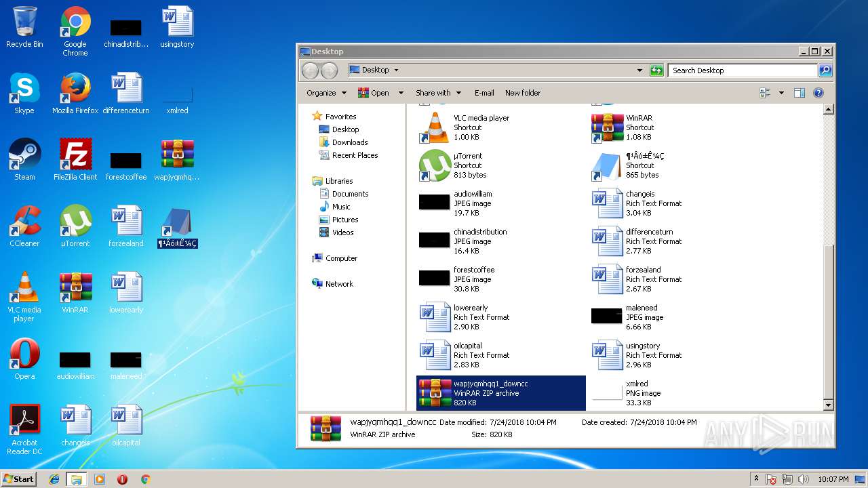Select VLC media player shortcut in Explorer
The image size is (868, 488).
pyautogui.click(x=500, y=127)
